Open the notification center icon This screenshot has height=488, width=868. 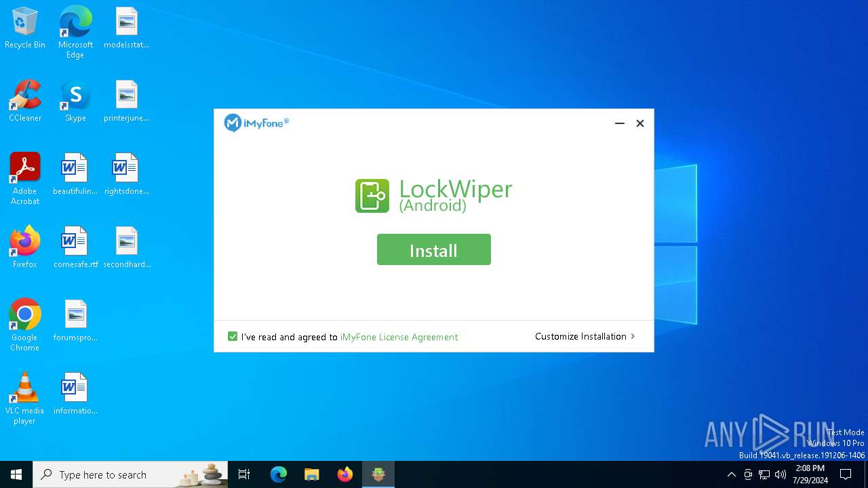pos(846,474)
